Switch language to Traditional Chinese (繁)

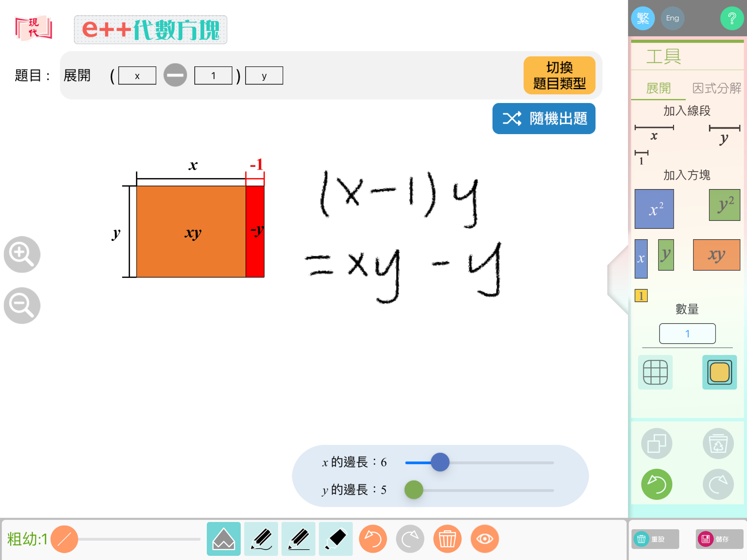pyautogui.click(x=643, y=18)
